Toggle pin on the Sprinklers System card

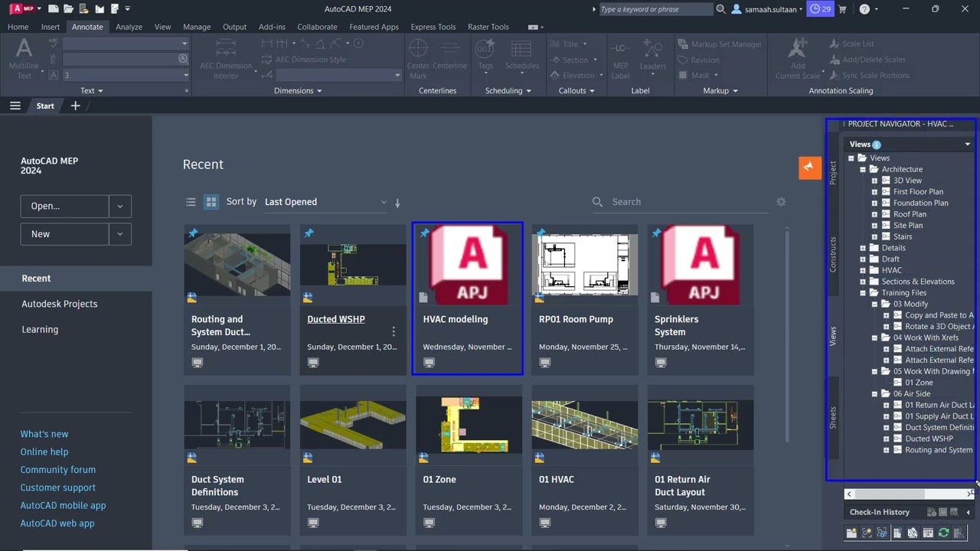point(656,233)
